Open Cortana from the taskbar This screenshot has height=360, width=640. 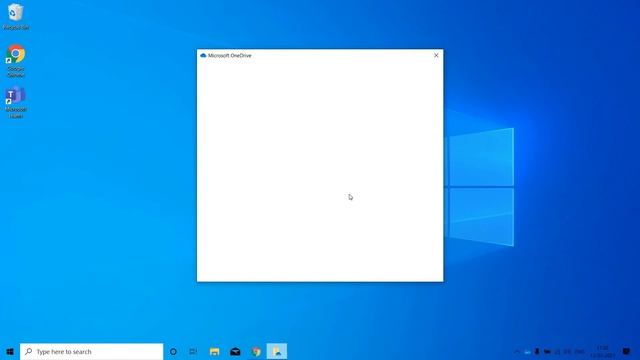[173, 351]
